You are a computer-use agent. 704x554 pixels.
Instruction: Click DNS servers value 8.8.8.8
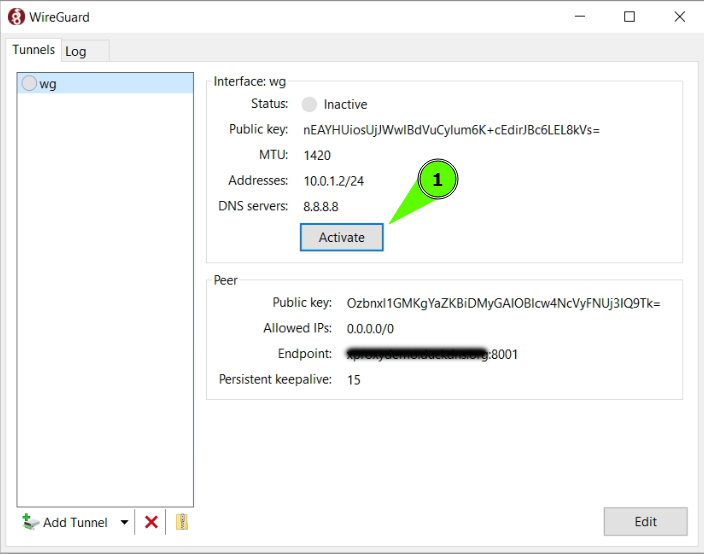(x=321, y=207)
